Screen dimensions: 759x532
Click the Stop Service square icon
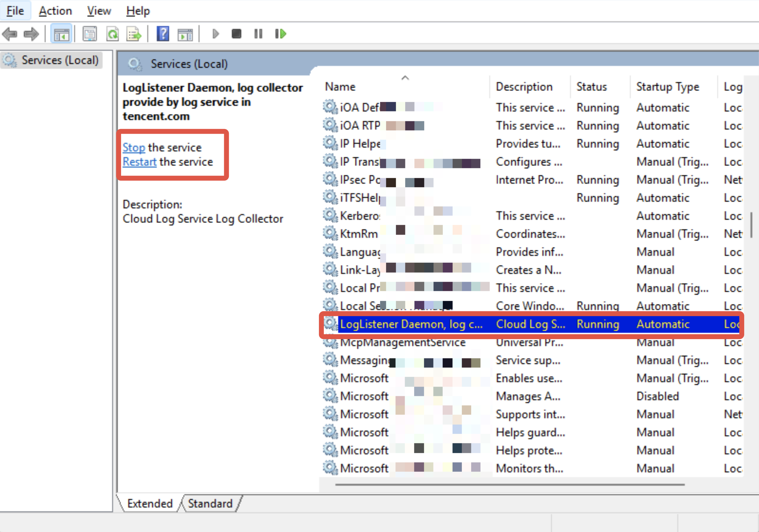pyautogui.click(x=236, y=34)
